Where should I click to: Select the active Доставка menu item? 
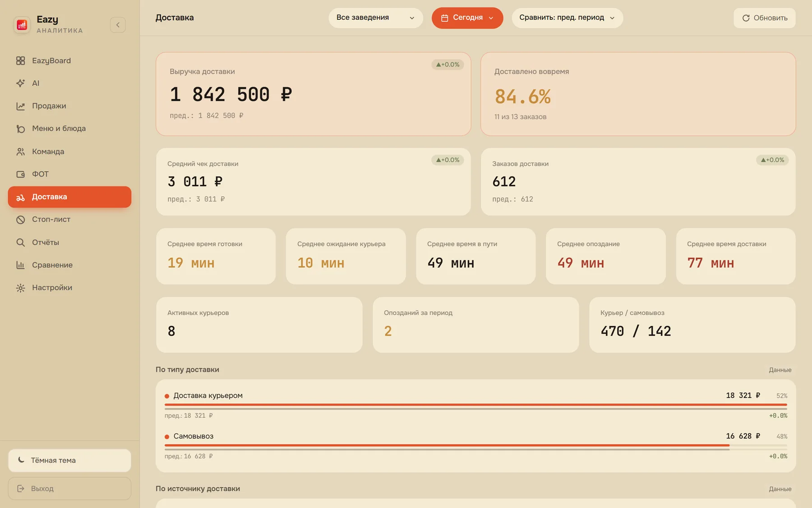click(69, 197)
